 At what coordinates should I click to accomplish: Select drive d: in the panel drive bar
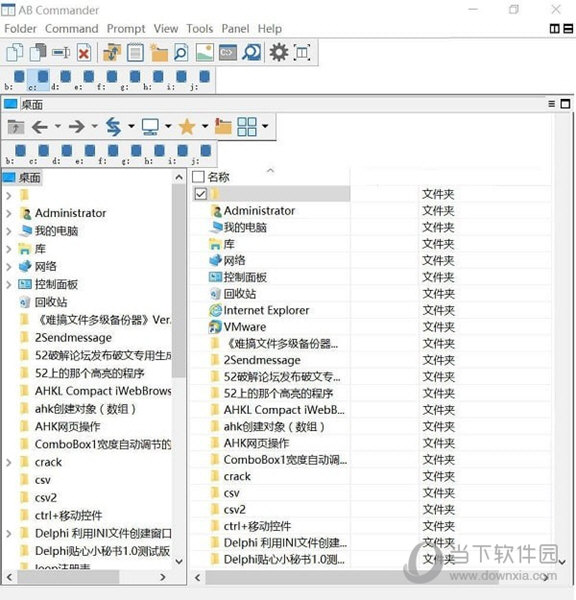(62, 154)
